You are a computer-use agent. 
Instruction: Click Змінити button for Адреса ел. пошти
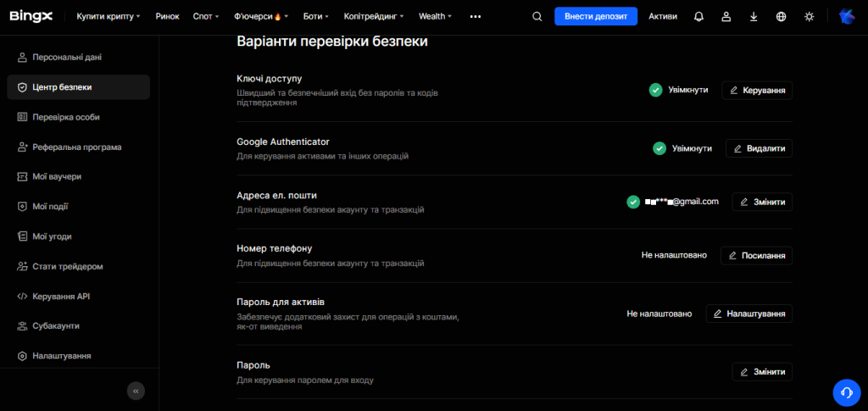click(x=762, y=202)
